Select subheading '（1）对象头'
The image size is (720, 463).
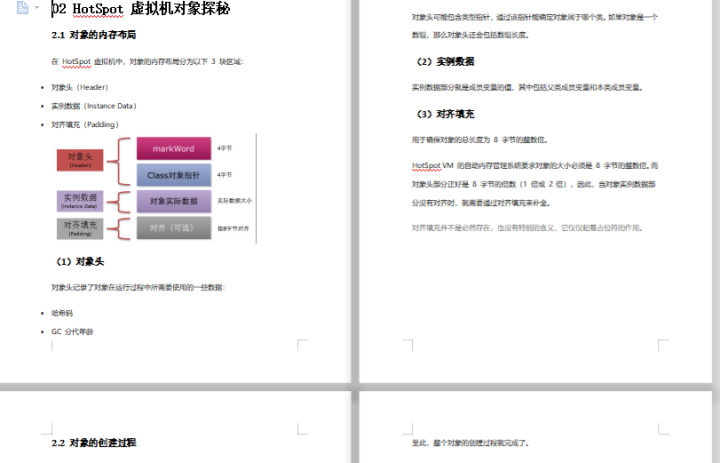(x=80, y=262)
